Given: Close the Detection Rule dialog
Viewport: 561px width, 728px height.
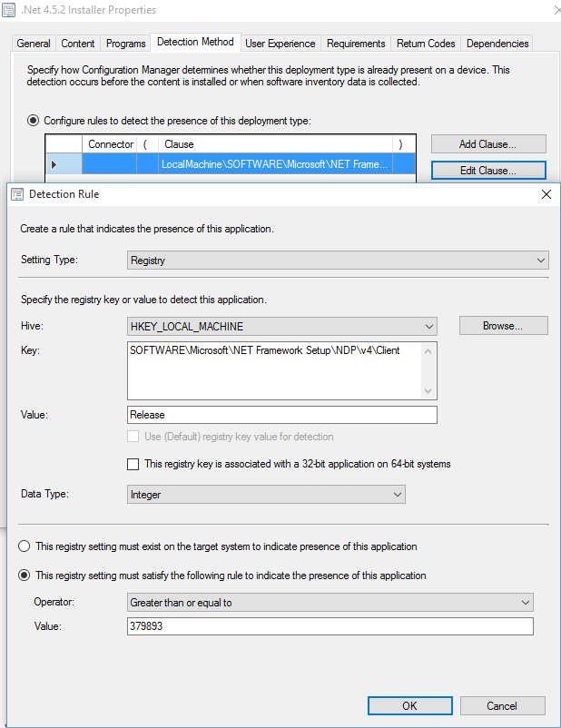Looking at the screenshot, I should (x=546, y=194).
